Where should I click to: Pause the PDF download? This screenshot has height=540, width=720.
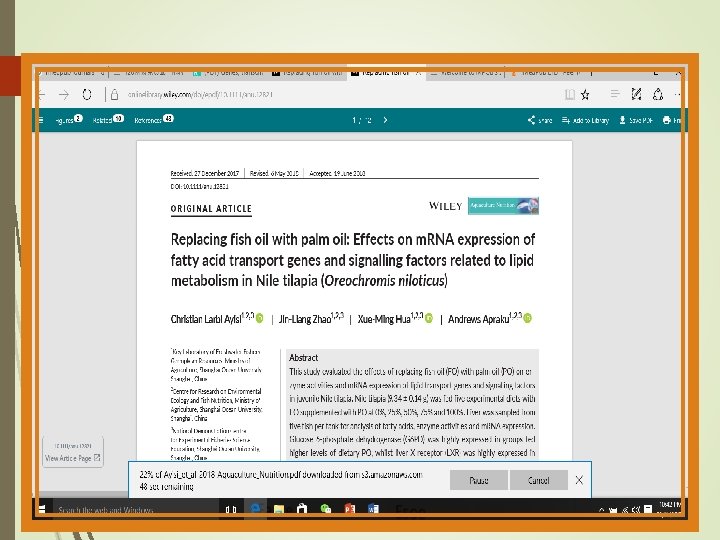click(x=478, y=480)
